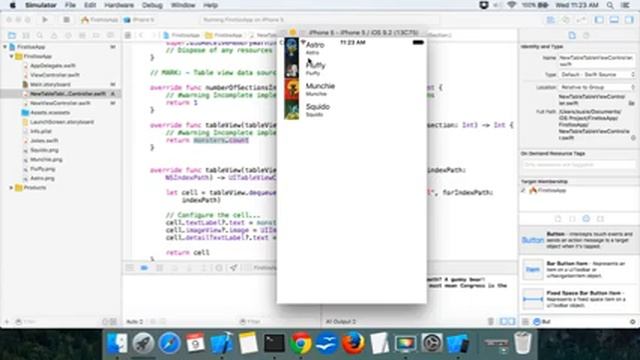
Task: Open the Hardware menu
Action: 119,5
